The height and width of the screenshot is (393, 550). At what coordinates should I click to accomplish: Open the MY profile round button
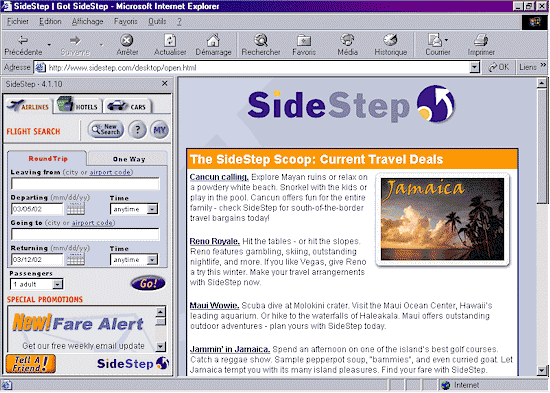pyautogui.click(x=160, y=130)
